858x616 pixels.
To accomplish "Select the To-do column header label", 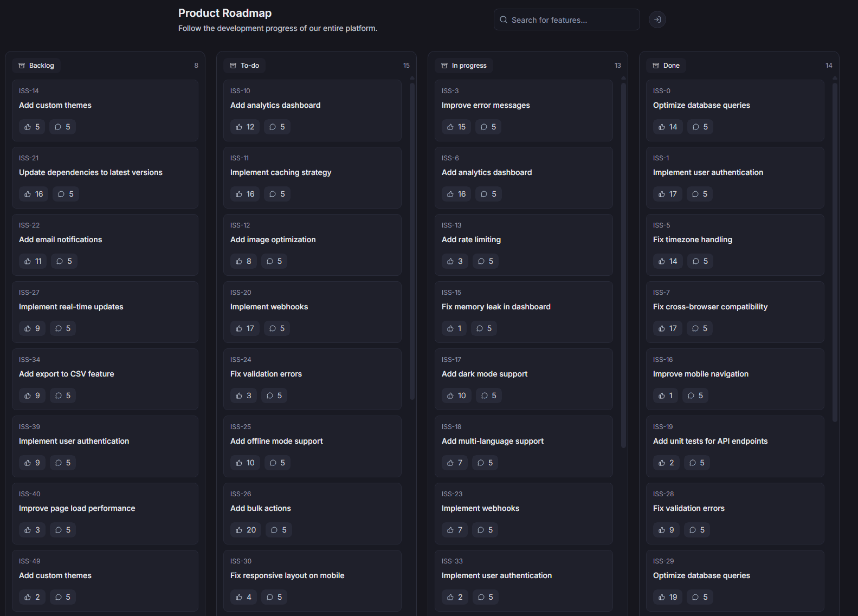I will pos(250,66).
